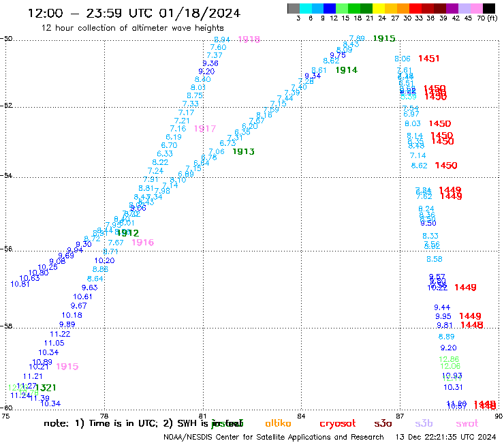Click the latitude axis label '-58'
504x443 pixels.
click(6, 326)
